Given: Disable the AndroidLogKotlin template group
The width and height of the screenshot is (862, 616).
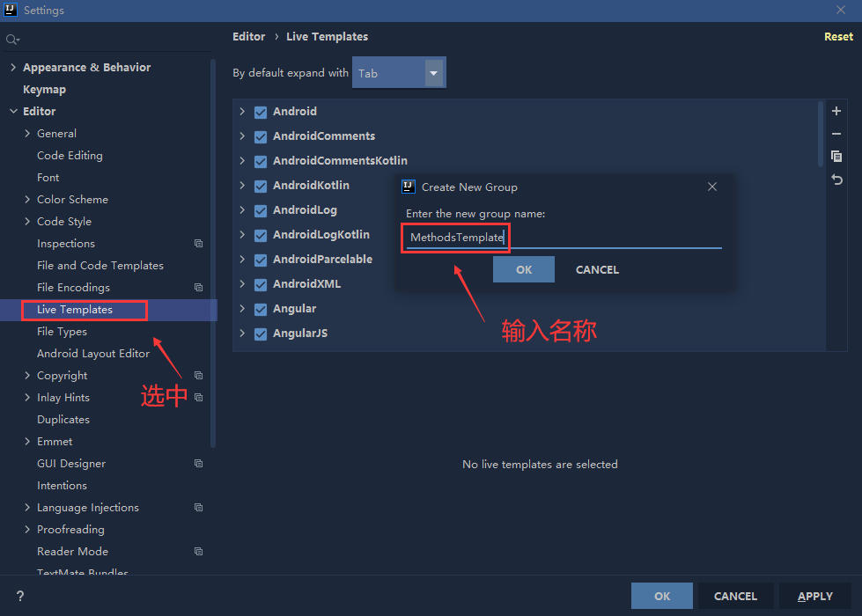Looking at the screenshot, I should (261, 235).
